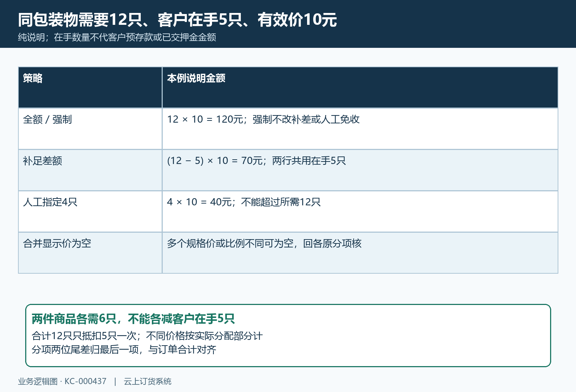Click the line 合计12只只抵扣5只一次
The image size is (576, 392).
(147, 336)
